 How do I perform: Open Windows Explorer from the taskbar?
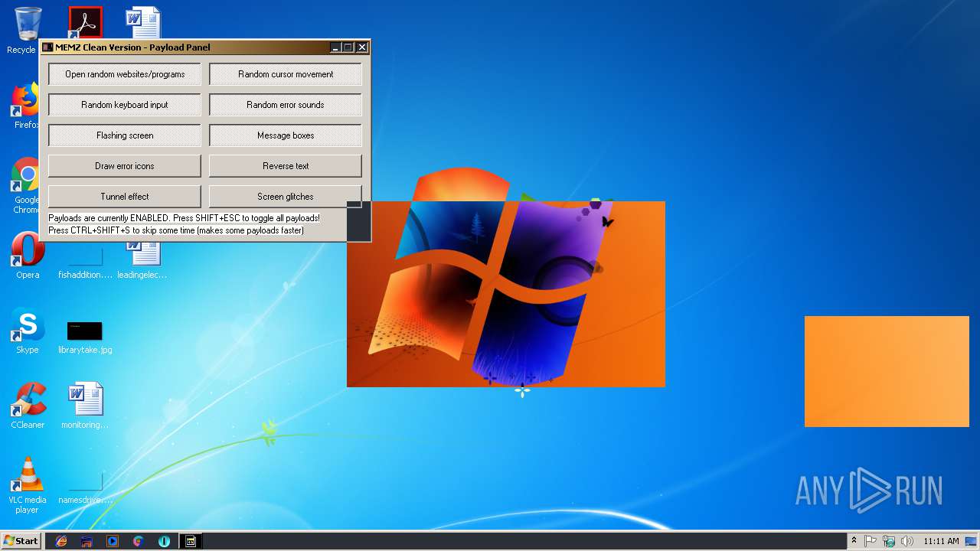coord(87,541)
